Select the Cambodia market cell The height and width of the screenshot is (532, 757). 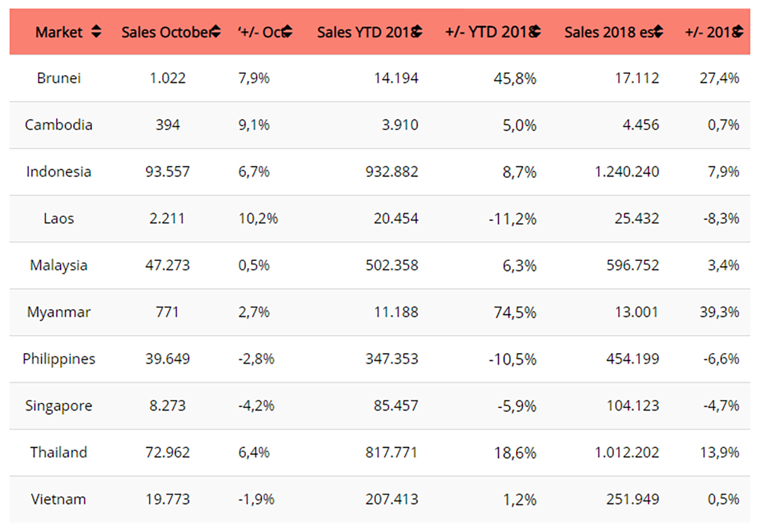coord(59,125)
